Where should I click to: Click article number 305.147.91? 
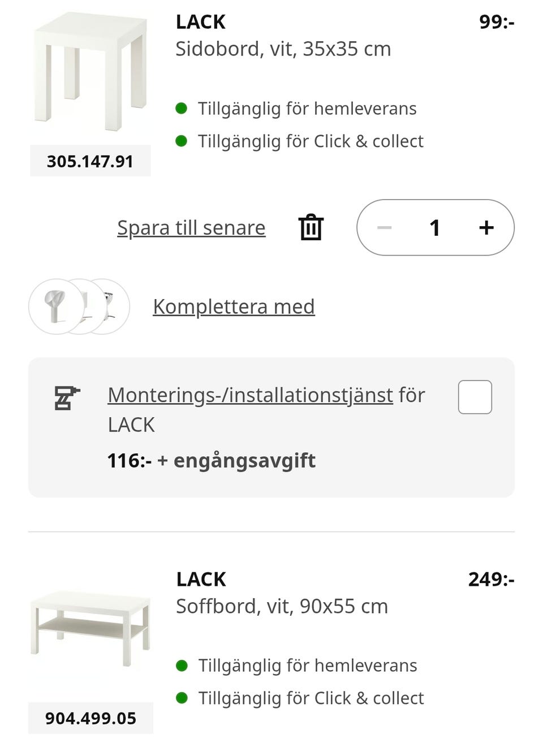click(x=90, y=161)
